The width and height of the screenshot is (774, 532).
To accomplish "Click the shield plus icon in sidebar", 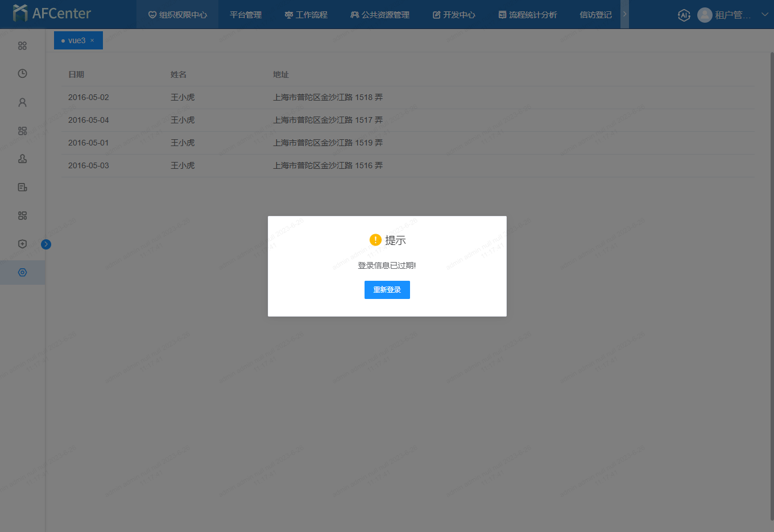I will [22, 244].
